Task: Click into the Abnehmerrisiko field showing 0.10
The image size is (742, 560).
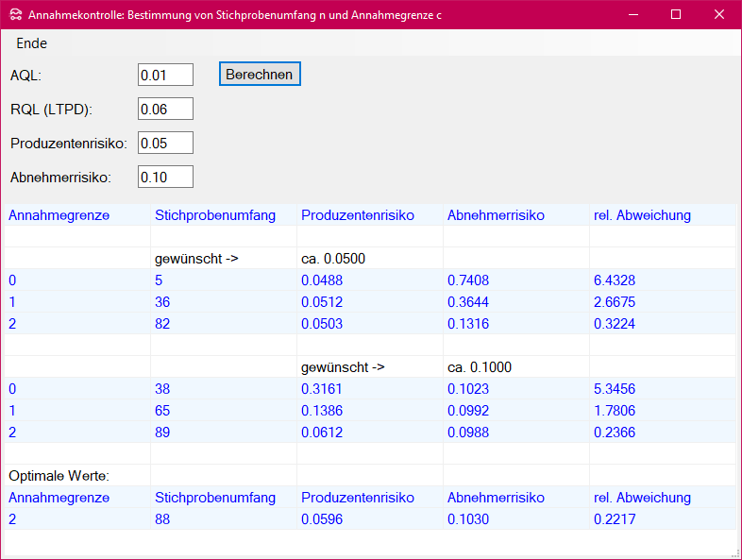Action: pyautogui.click(x=165, y=177)
